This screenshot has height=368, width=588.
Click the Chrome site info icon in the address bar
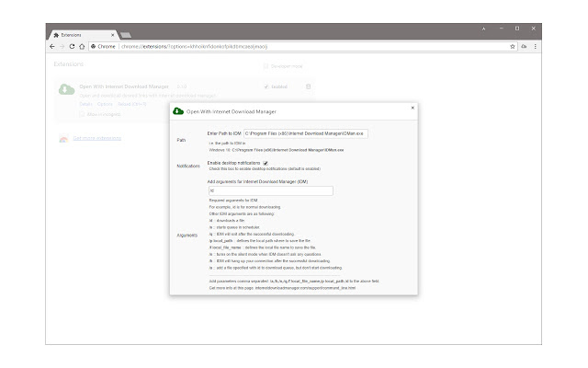pyautogui.click(x=94, y=47)
